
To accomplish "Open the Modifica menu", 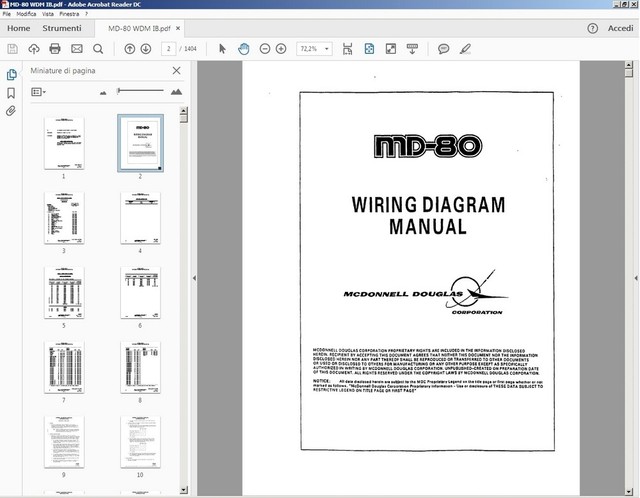I will coord(26,14).
